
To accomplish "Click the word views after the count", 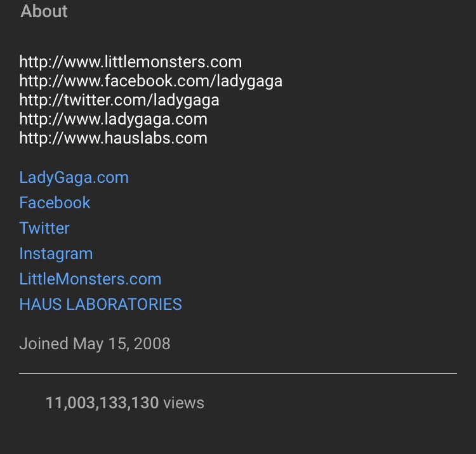I will pos(183,403).
